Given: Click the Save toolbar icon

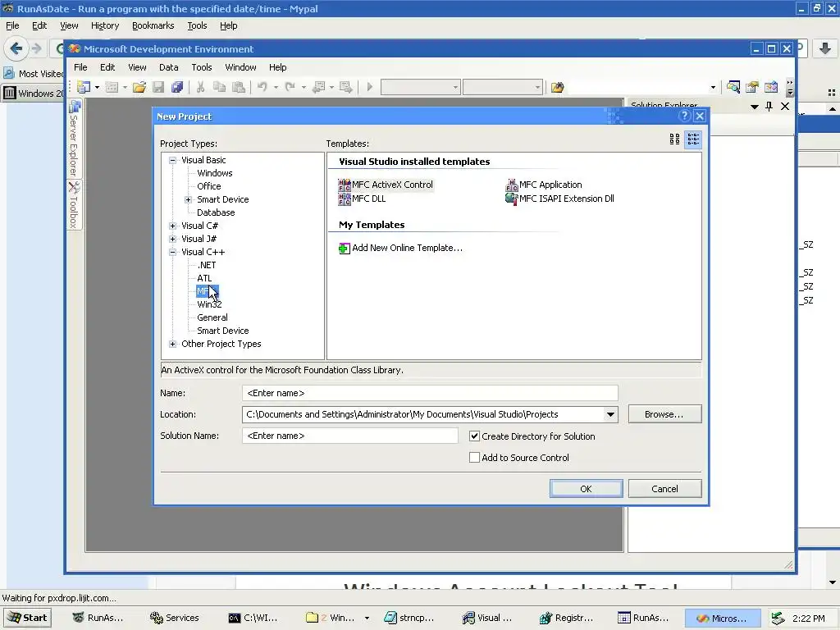Looking at the screenshot, I should coord(158,87).
